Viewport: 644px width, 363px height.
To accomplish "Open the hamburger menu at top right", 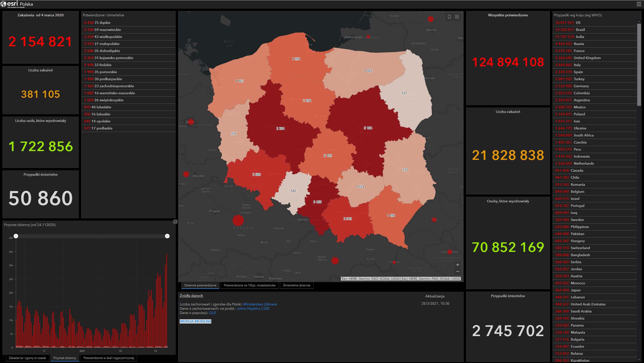I will 639,4.
